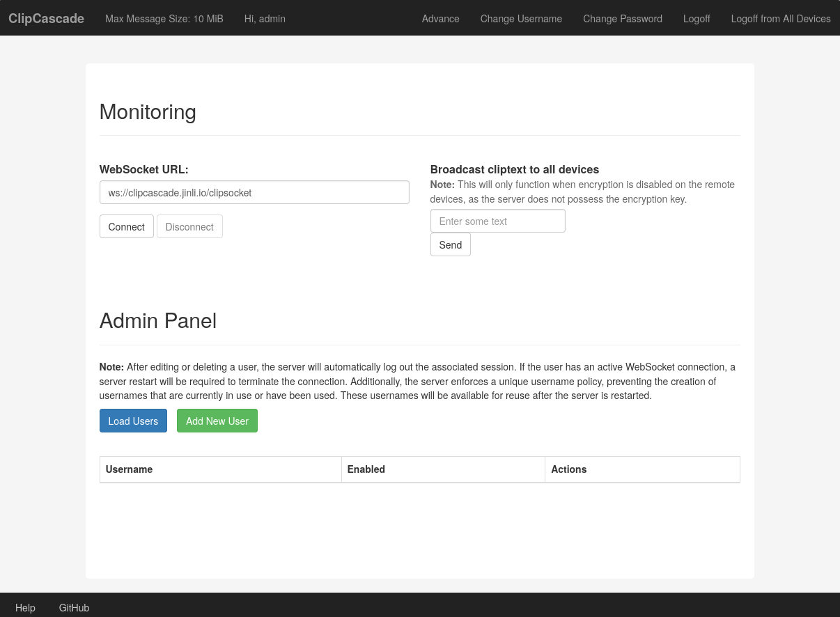The image size is (840, 617).
Task: Click the ClipCascade brand logo link
Action: tap(46, 19)
